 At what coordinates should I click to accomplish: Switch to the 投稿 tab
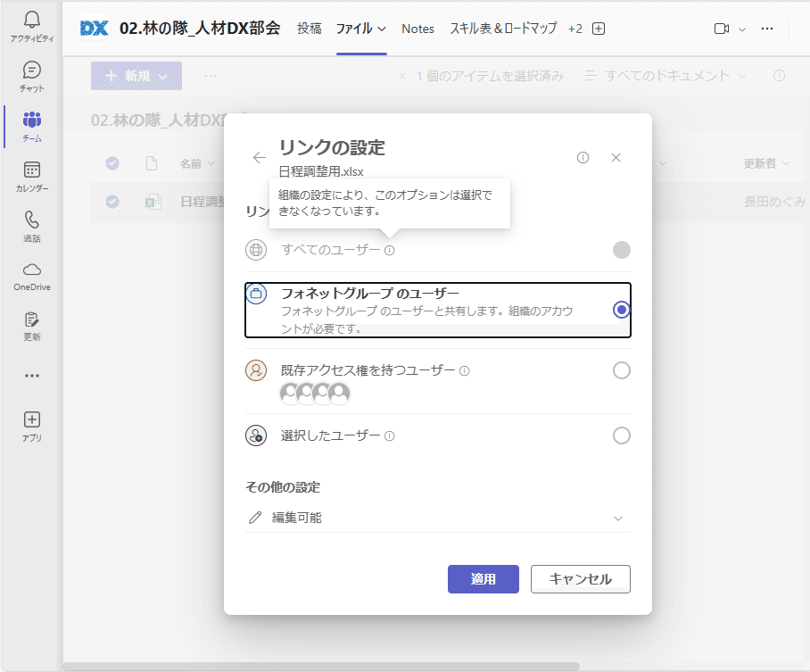tap(310, 29)
